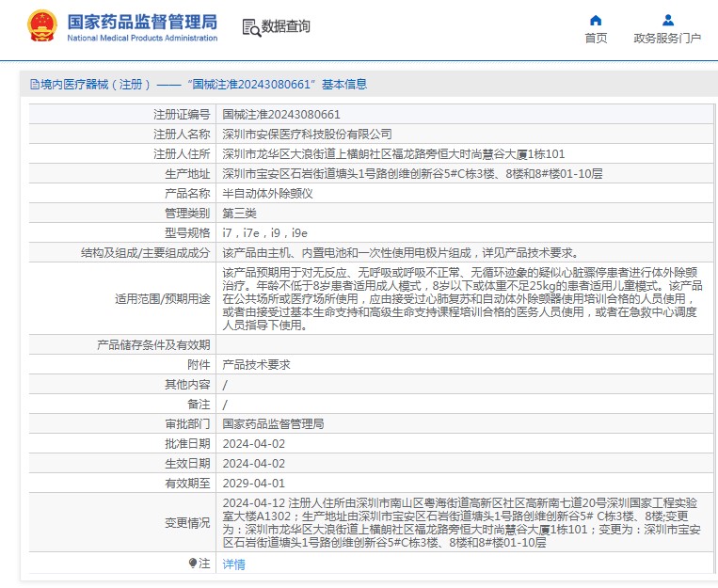Click the document icon before 境内医疗器械 heading
Viewport: 718px width, 588px height.
35,85
